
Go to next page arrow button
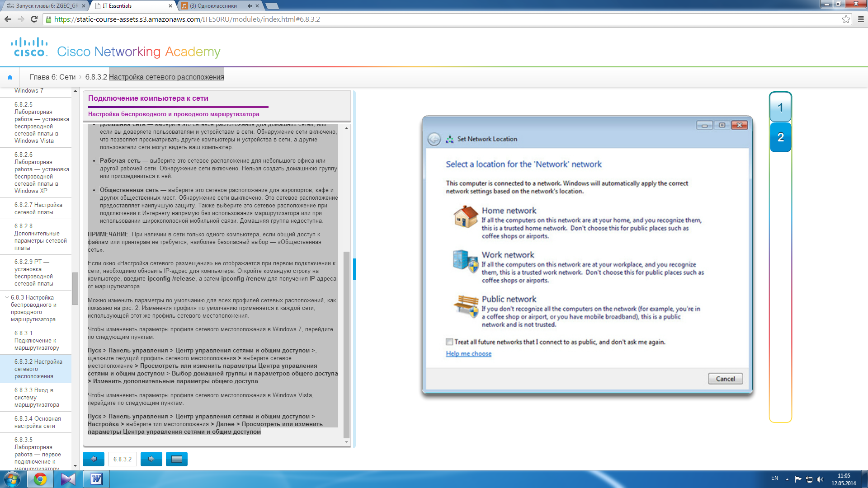tap(151, 459)
